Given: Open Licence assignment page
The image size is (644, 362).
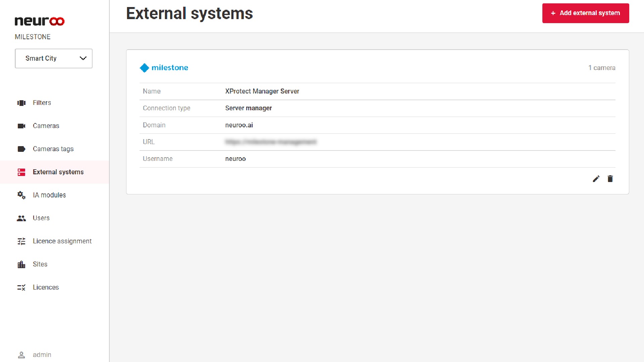Looking at the screenshot, I should tap(62, 241).
